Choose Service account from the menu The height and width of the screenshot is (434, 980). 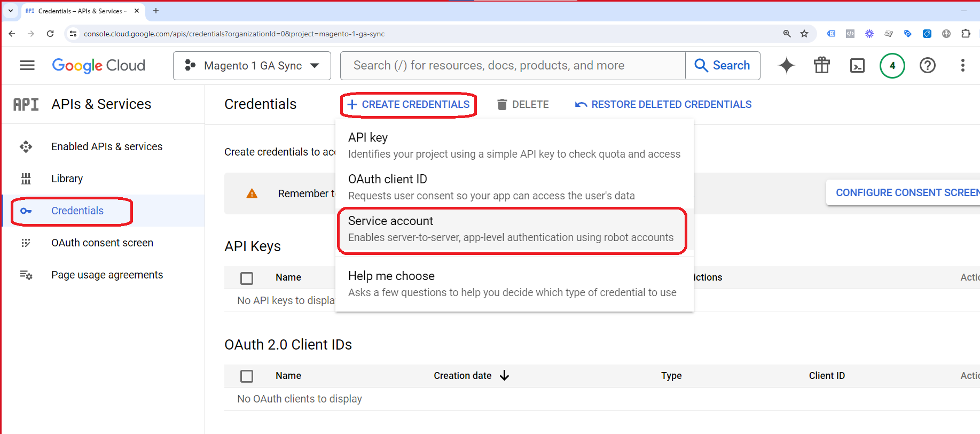[511, 229]
